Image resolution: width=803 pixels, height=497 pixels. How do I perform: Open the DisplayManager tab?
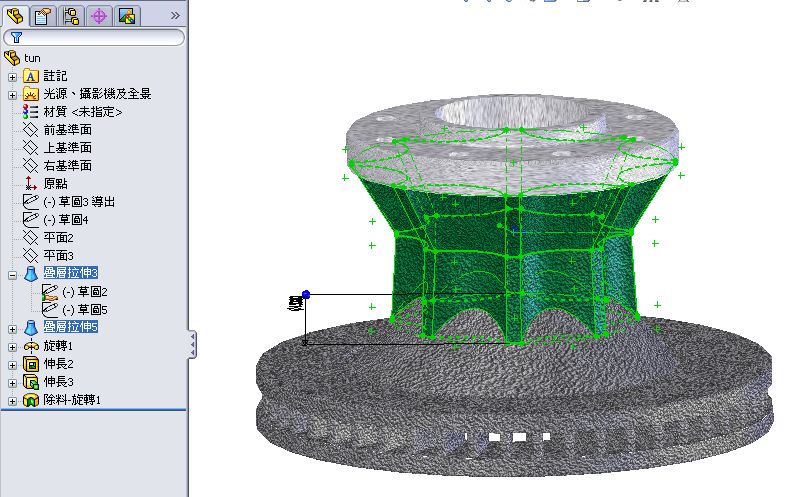point(126,16)
